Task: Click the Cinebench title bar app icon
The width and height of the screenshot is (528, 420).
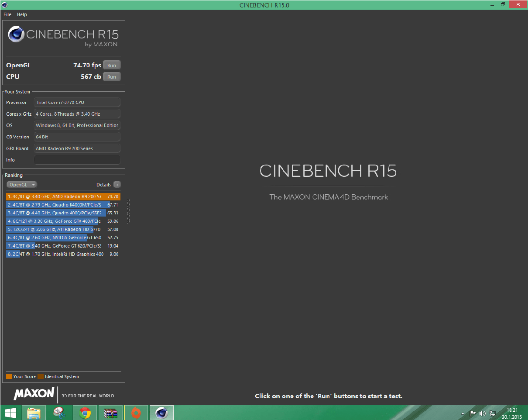Action: [4, 4]
